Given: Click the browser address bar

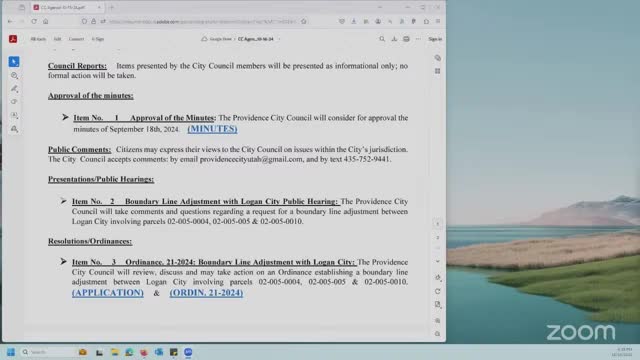Looking at the screenshot, I should (x=202, y=21).
